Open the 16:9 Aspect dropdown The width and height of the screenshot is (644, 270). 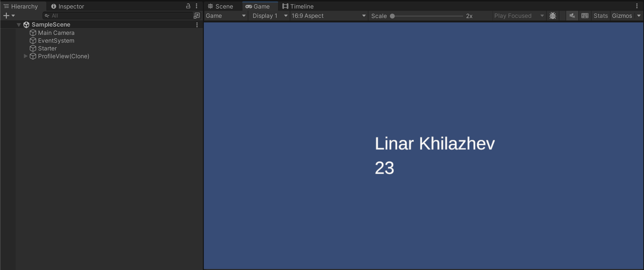(329, 16)
